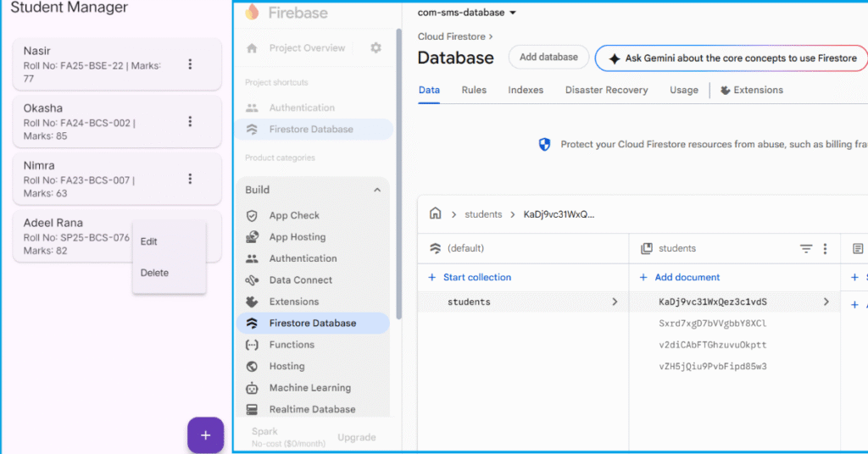The image size is (868, 454).
Task: Open the students collection overflow menu
Action: tap(825, 249)
